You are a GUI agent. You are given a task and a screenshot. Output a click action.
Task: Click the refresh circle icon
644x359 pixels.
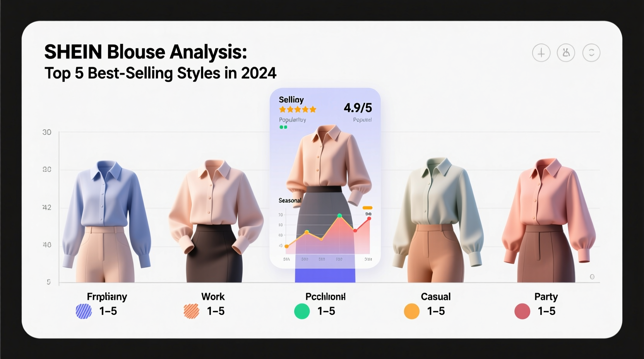[x=591, y=53]
